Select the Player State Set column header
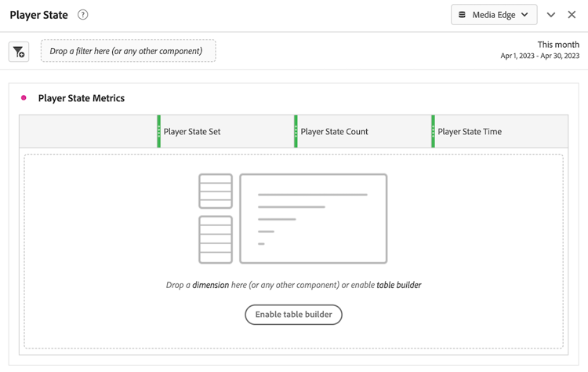The height and width of the screenshot is (372, 588). click(226, 131)
